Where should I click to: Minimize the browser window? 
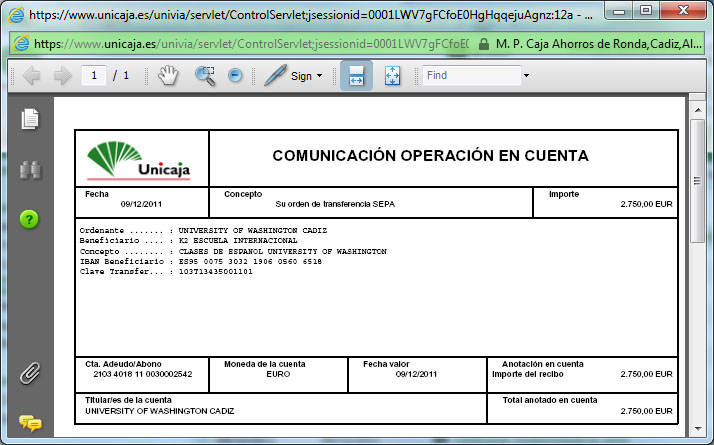[619, 11]
